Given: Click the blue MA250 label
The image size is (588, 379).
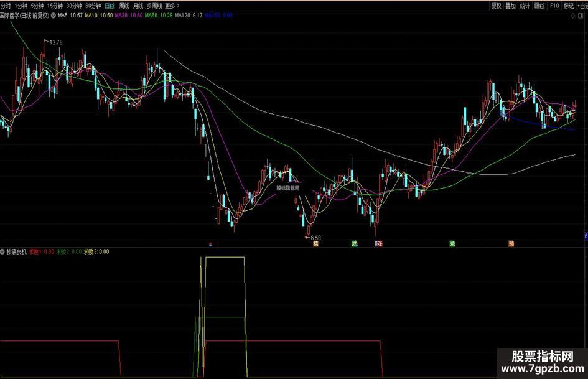Looking at the screenshot, I should (219, 16).
